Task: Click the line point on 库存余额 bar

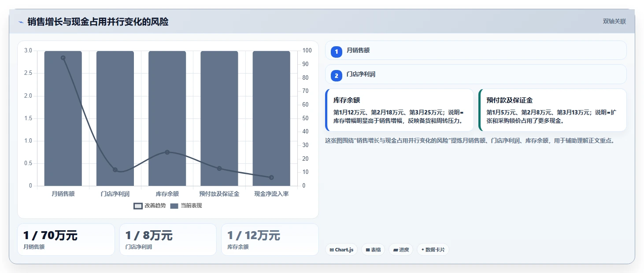Action: coord(167,152)
